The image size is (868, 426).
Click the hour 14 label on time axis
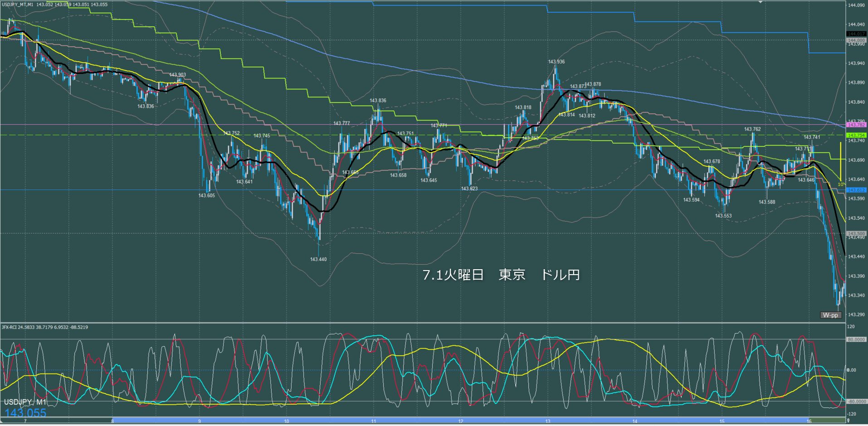[635, 421]
